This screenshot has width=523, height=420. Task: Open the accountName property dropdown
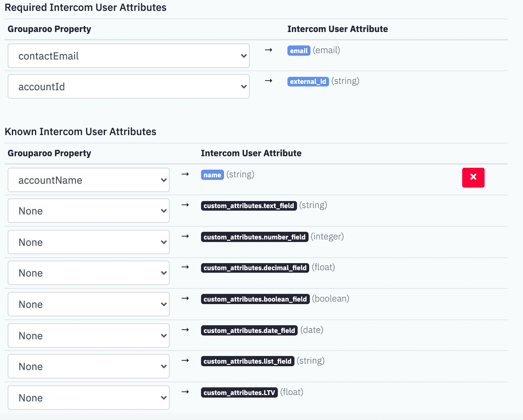pyautogui.click(x=89, y=180)
